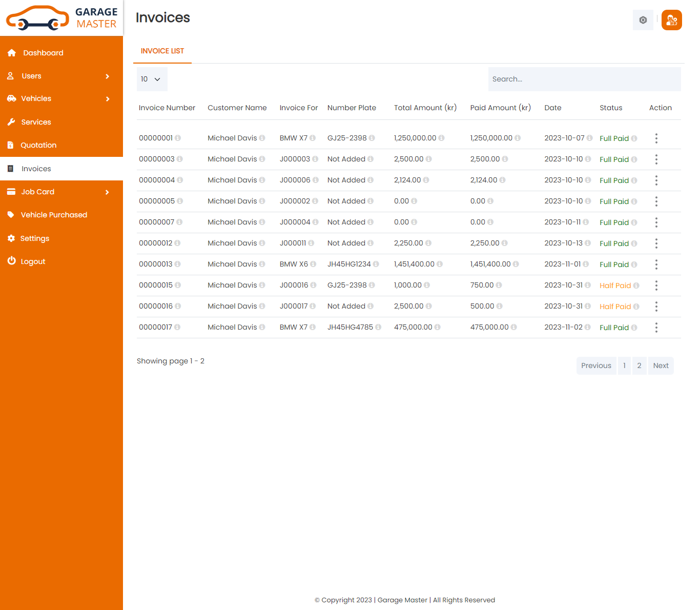Open action menu for invoice 00000017

[656, 328]
